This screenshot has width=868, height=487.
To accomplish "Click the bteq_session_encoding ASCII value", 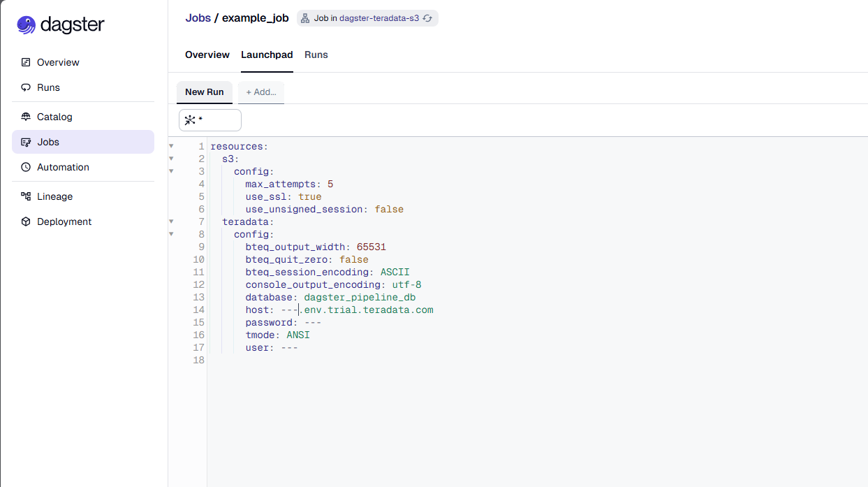I will (x=395, y=272).
